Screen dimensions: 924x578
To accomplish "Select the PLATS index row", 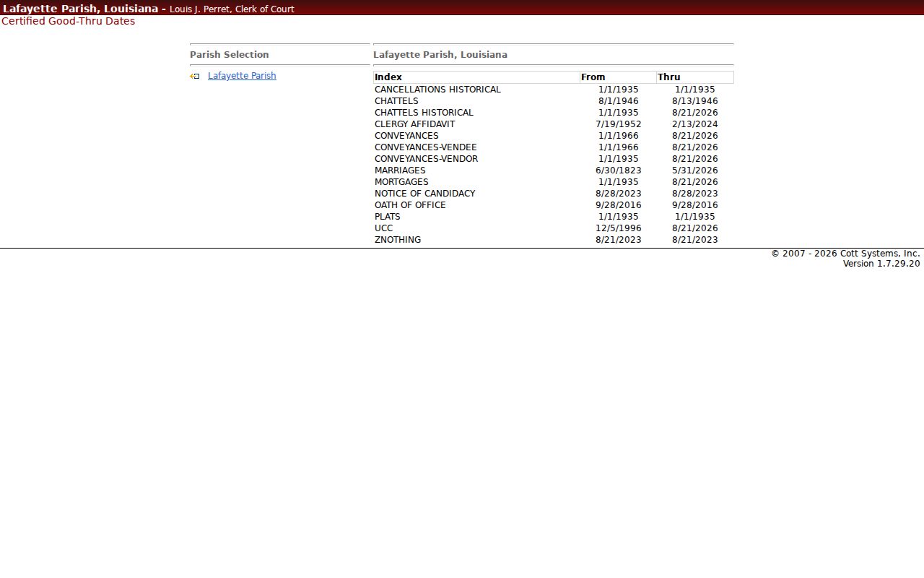I will pos(554,217).
